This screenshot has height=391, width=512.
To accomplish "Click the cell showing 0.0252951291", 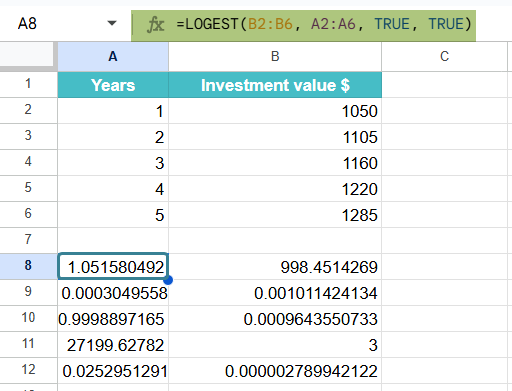I will tap(113, 371).
